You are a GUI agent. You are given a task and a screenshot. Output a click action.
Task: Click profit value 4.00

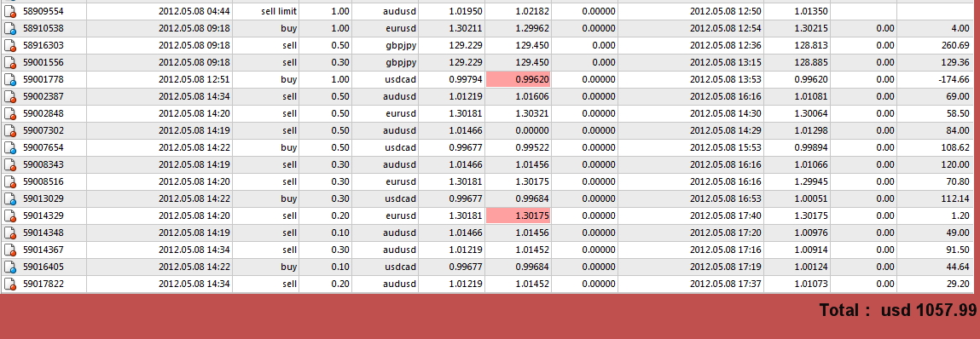(x=960, y=29)
